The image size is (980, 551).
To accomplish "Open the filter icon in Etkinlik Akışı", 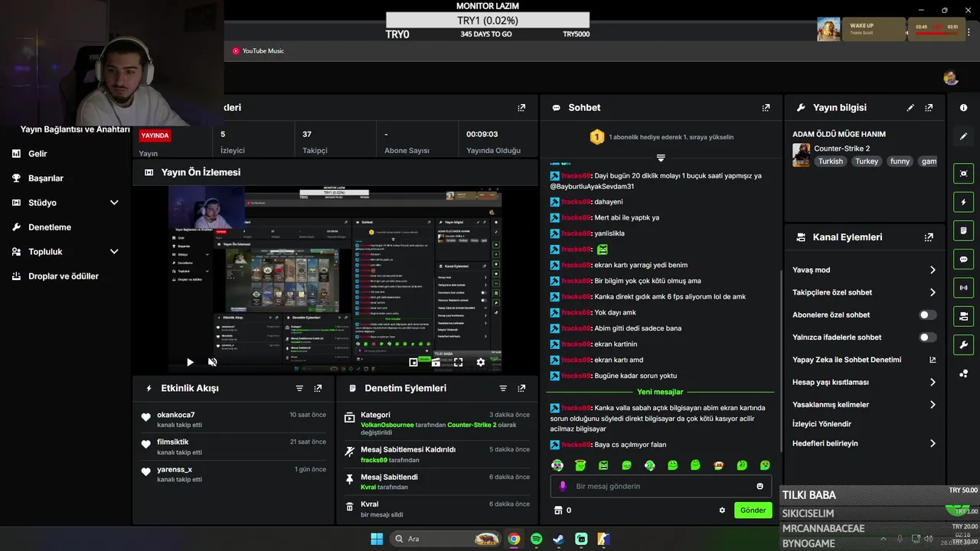I will (299, 388).
